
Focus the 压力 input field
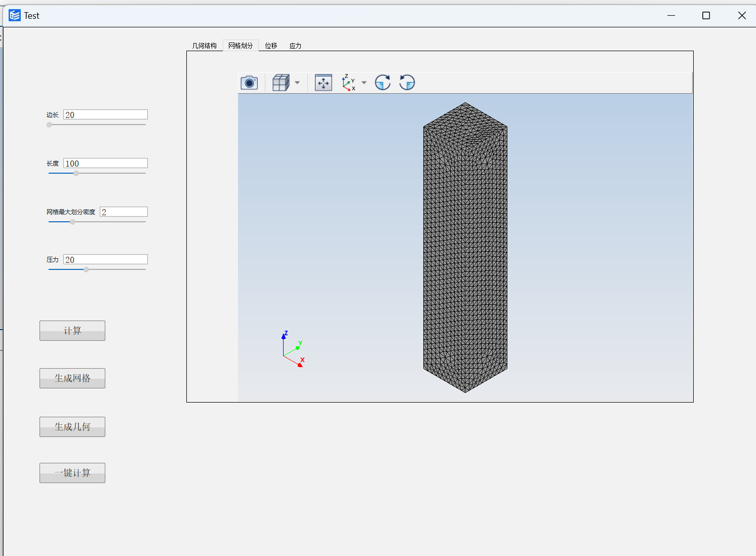tap(106, 259)
